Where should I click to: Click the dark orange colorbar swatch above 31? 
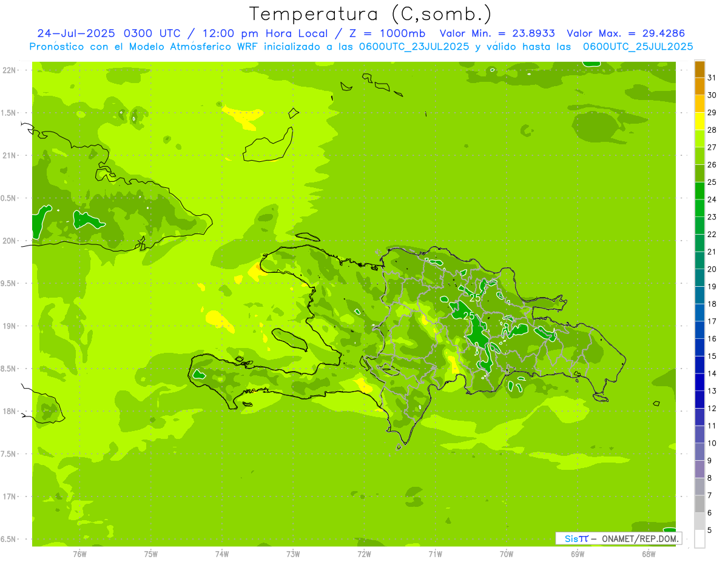(699, 69)
